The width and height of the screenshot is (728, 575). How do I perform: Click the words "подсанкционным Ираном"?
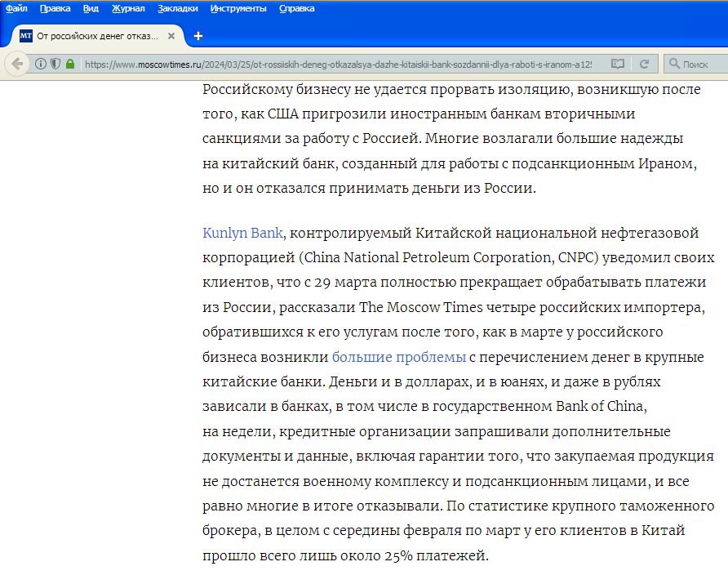point(603,163)
